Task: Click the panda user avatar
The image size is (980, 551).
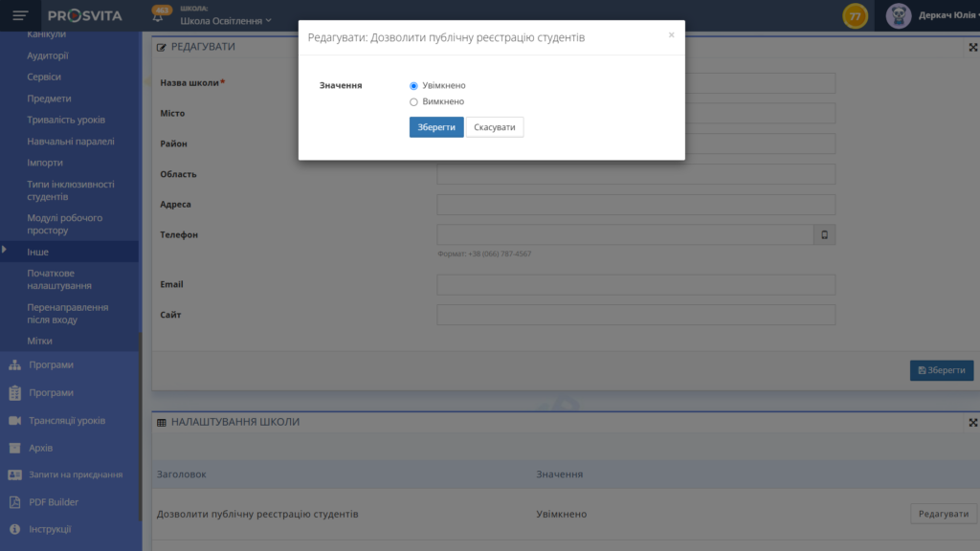Action: pos(898,15)
